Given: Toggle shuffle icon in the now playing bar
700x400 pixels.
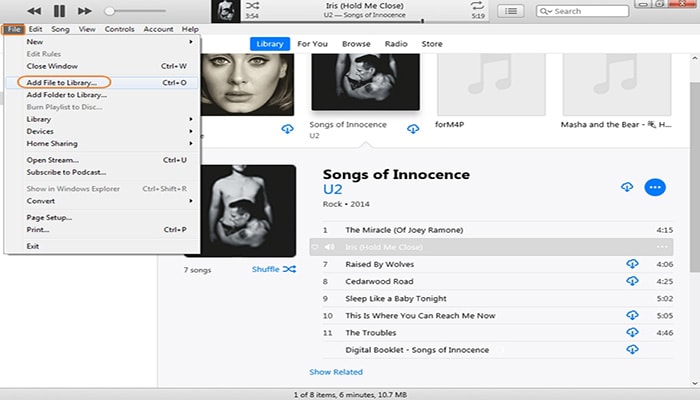Looking at the screenshot, I should tap(252, 5).
